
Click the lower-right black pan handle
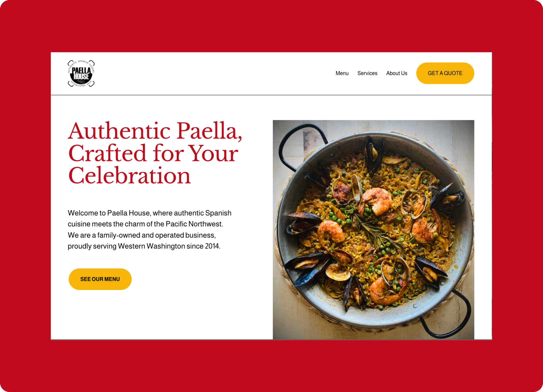447,313
